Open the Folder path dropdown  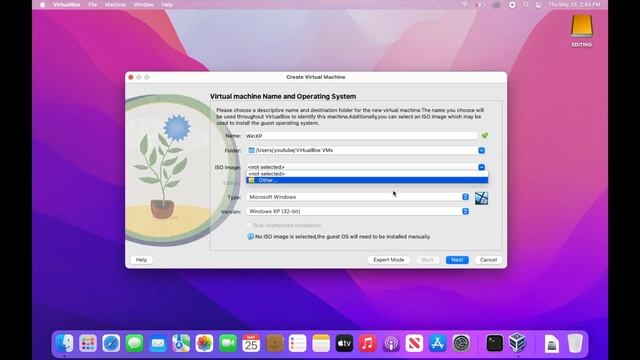click(x=482, y=150)
